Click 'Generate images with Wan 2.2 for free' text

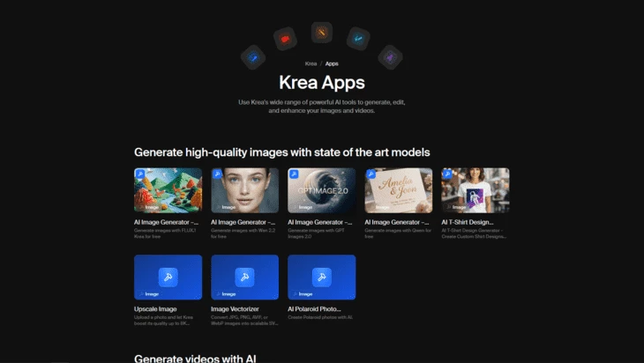pyautogui.click(x=243, y=233)
